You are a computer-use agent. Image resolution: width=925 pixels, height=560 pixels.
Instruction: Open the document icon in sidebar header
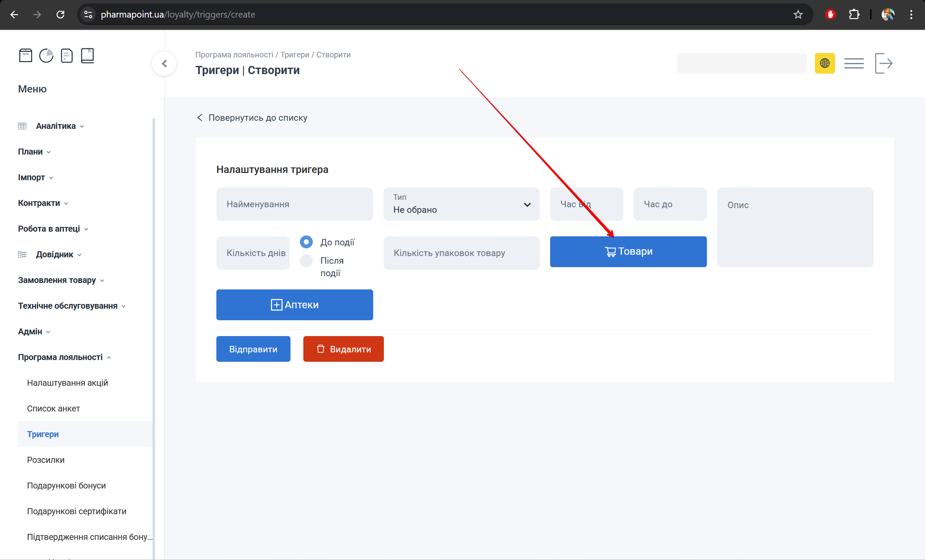[x=67, y=56]
